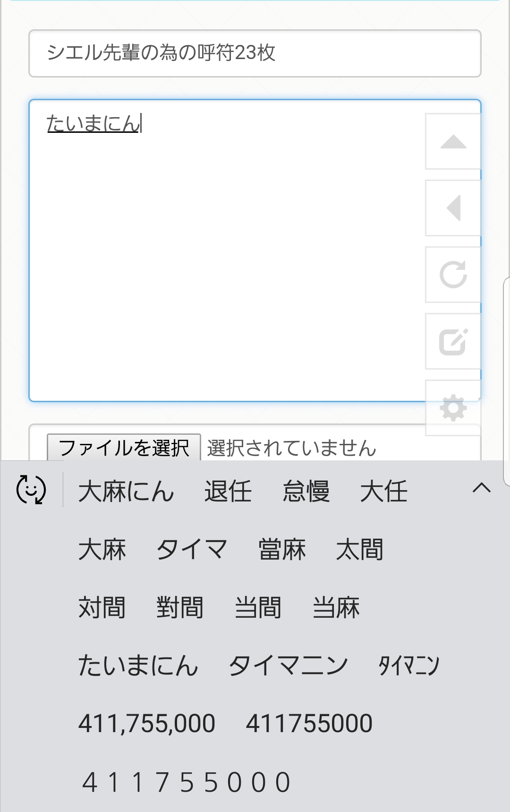Click inside the message text area
510x812 pixels.
coord(227,251)
